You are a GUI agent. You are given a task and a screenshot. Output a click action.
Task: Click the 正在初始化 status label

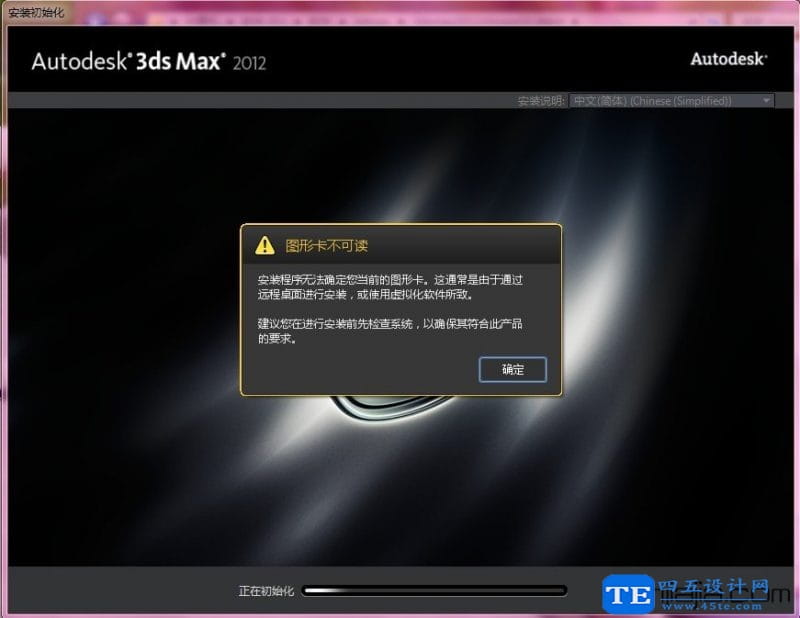click(264, 591)
